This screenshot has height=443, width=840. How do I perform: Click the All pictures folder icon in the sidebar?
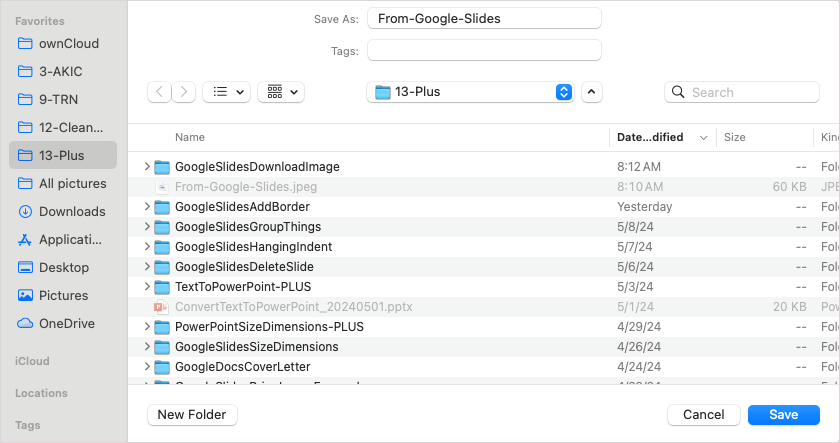pos(25,183)
